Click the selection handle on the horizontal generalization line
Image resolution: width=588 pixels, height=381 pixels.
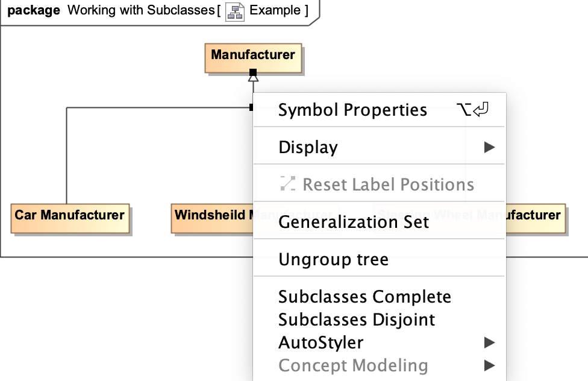tap(252, 107)
